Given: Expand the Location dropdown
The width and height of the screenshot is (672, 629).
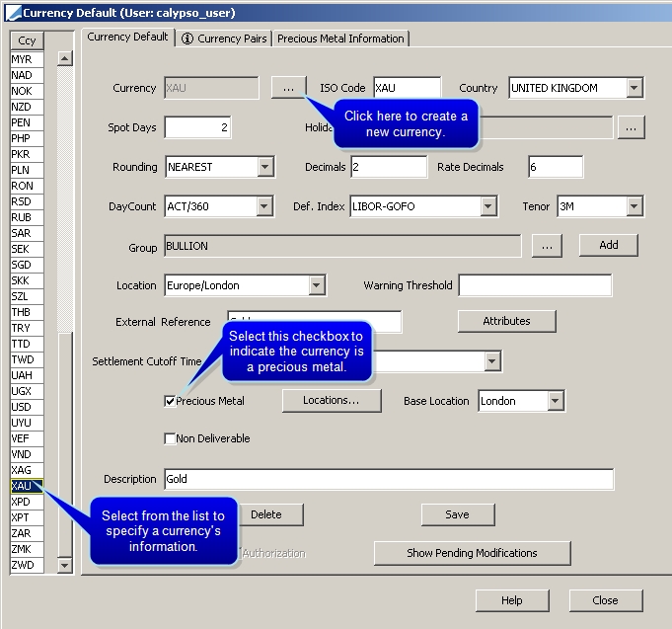Looking at the screenshot, I should point(317,285).
